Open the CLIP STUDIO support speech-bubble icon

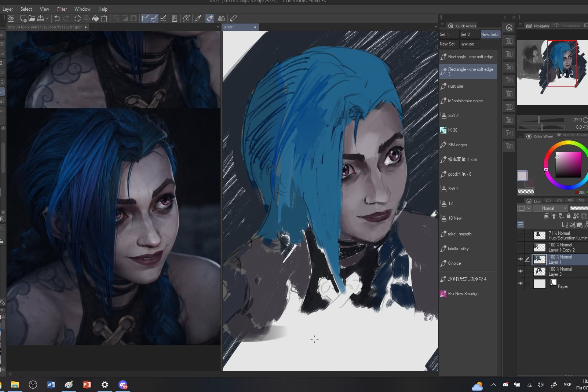coord(186,18)
